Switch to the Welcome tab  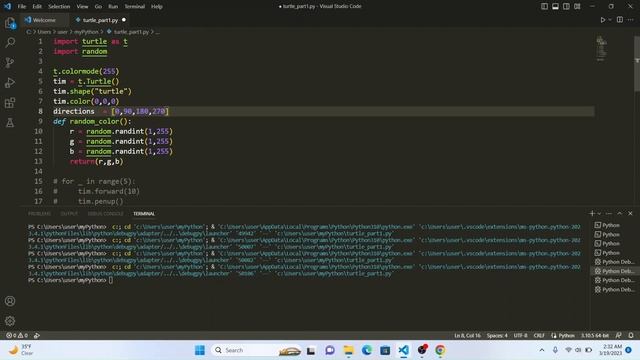pos(44,20)
